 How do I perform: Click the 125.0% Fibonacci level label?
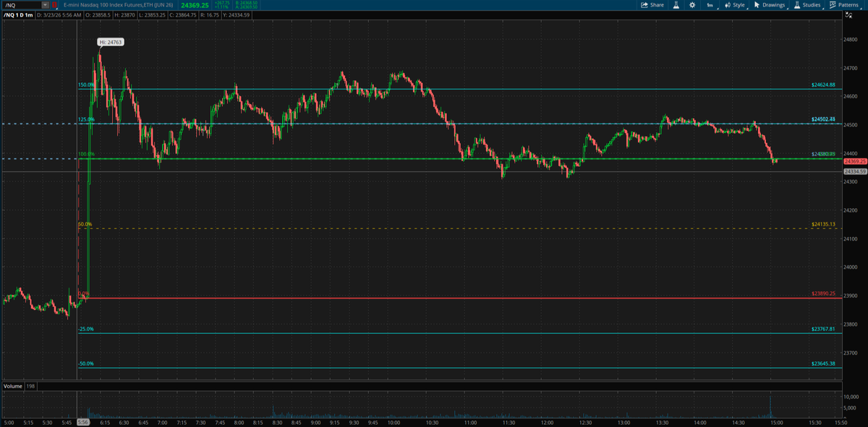[x=86, y=119]
